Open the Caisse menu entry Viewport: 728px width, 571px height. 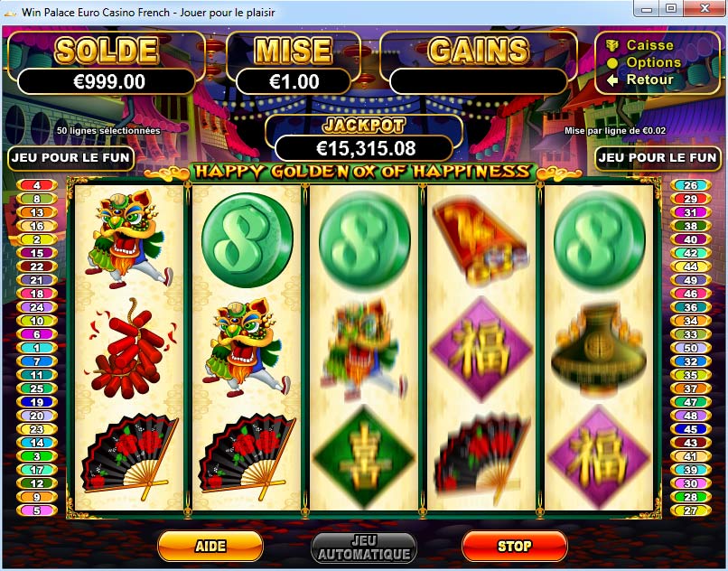[649, 45]
